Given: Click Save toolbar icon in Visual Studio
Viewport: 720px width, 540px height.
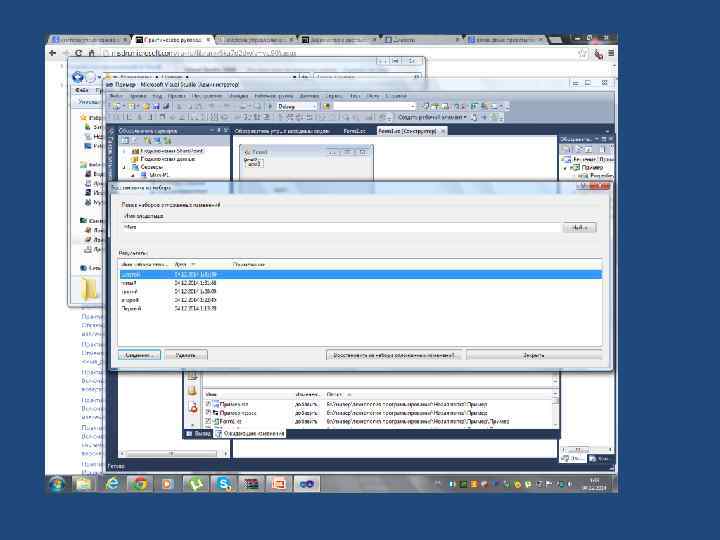Looking at the screenshot, I should pos(156,107).
